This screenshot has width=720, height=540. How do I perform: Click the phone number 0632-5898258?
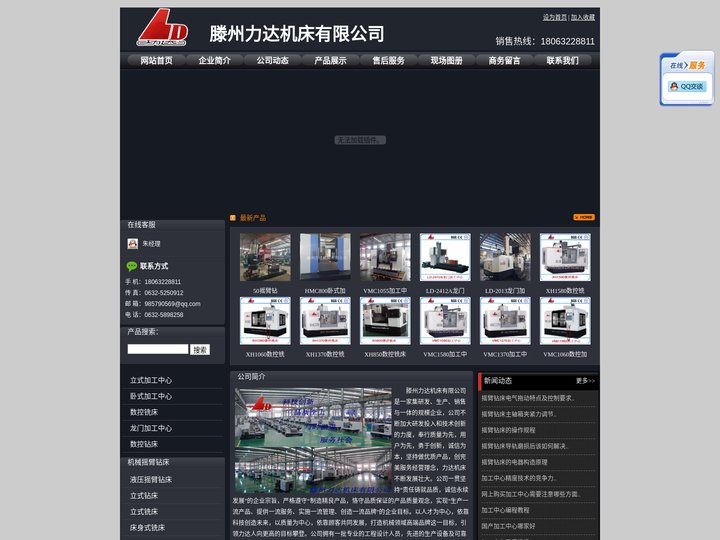pyautogui.click(x=164, y=315)
